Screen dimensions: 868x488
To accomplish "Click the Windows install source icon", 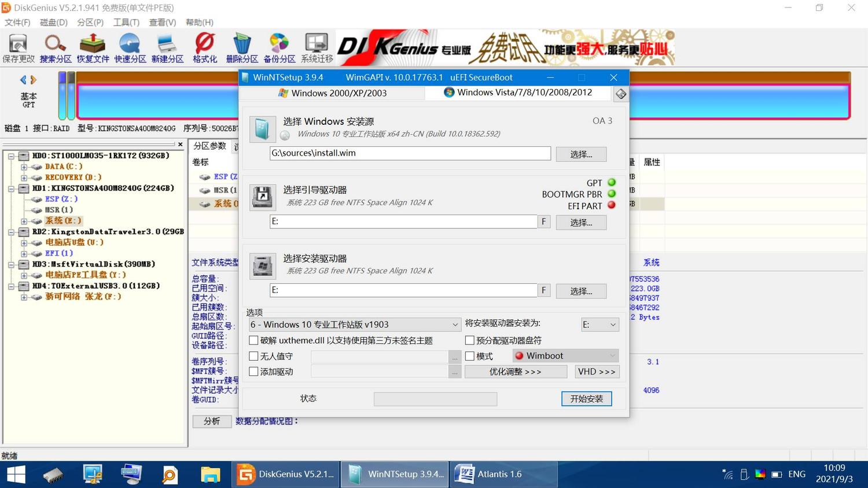I will [262, 129].
